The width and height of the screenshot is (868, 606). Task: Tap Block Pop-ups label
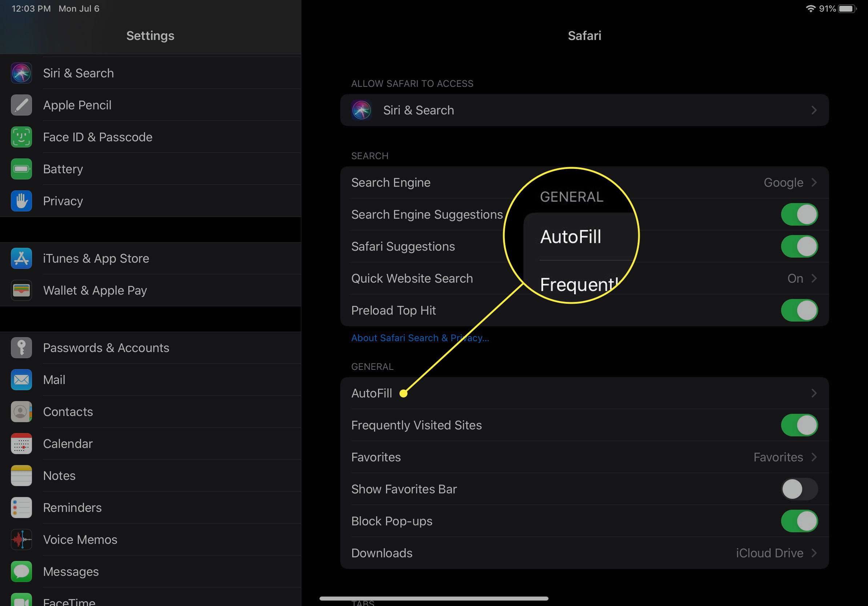392,521
